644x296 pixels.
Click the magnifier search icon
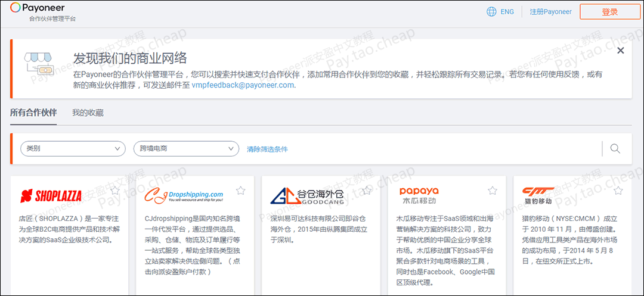click(615, 148)
